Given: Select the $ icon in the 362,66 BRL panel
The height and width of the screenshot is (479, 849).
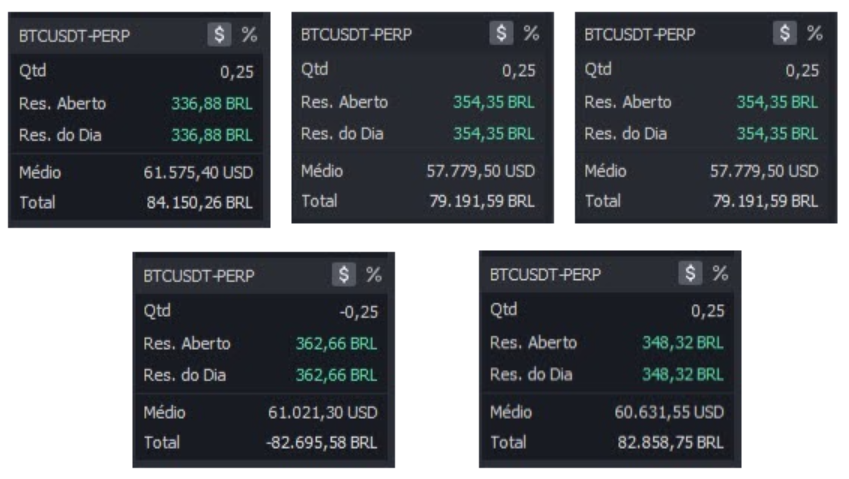Looking at the screenshot, I should click(344, 274).
